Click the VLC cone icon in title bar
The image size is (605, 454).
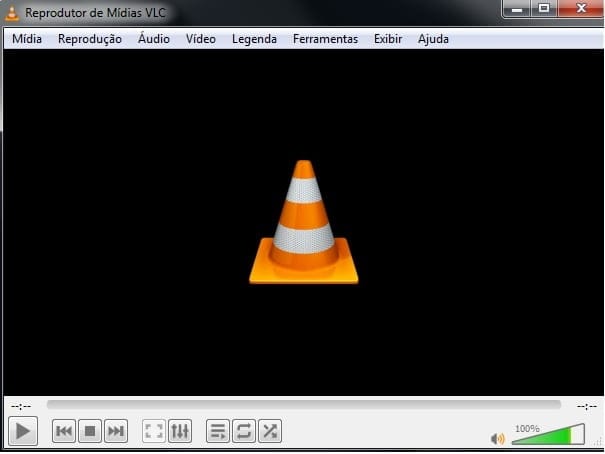click(x=12, y=12)
